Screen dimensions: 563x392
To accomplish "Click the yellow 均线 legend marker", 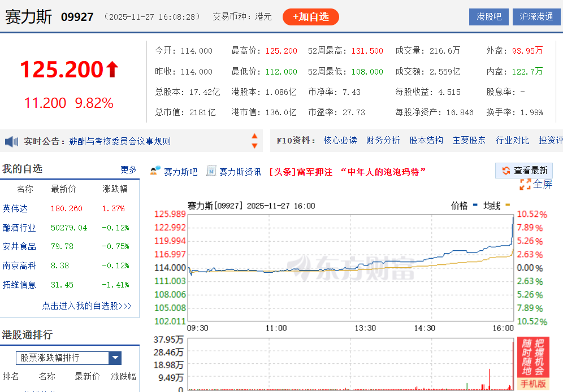I will click(508, 205).
